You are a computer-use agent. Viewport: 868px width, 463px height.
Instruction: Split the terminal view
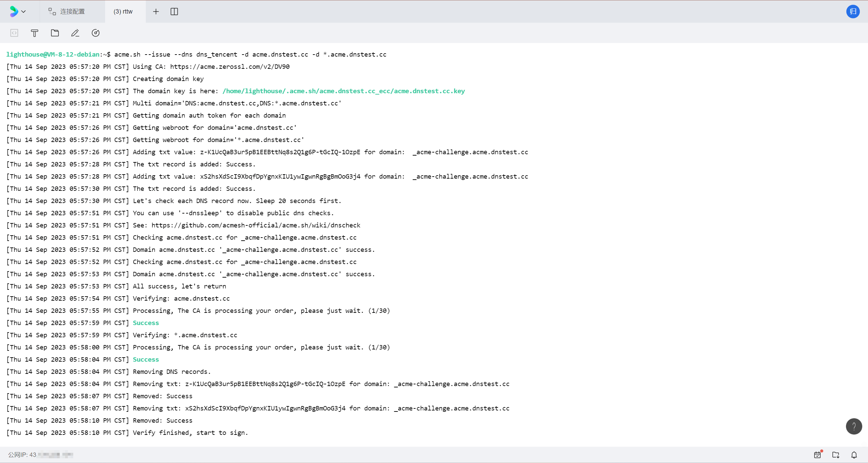point(175,11)
